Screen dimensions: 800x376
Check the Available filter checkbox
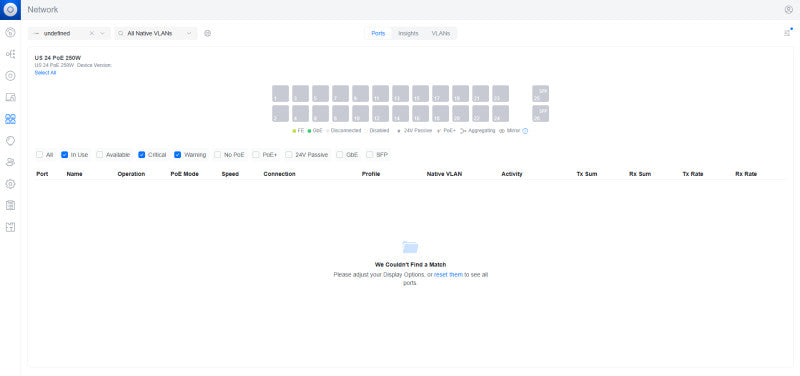tap(99, 155)
